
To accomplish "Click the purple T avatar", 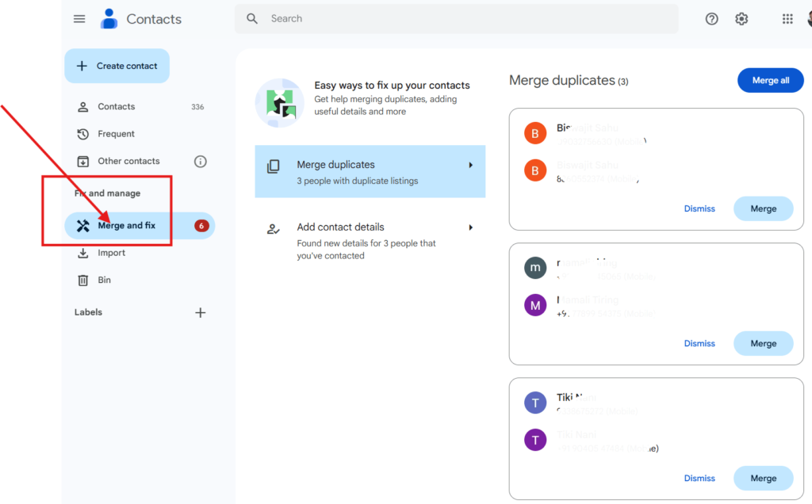I will 535,440.
